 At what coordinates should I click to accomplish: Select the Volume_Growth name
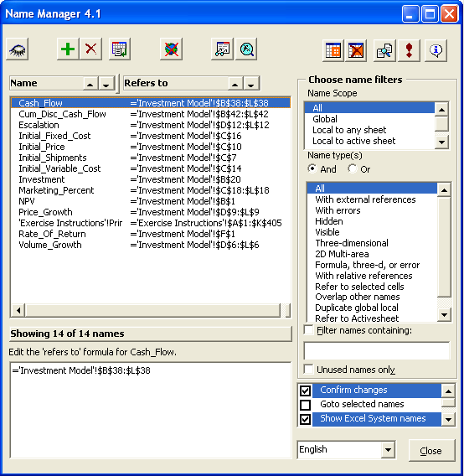(x=151, y=245)
